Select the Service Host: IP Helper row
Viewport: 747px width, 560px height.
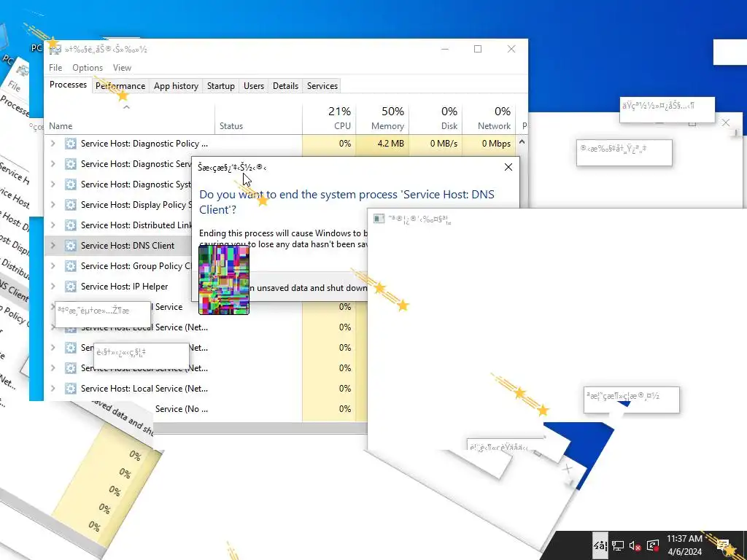click(118, 287)
